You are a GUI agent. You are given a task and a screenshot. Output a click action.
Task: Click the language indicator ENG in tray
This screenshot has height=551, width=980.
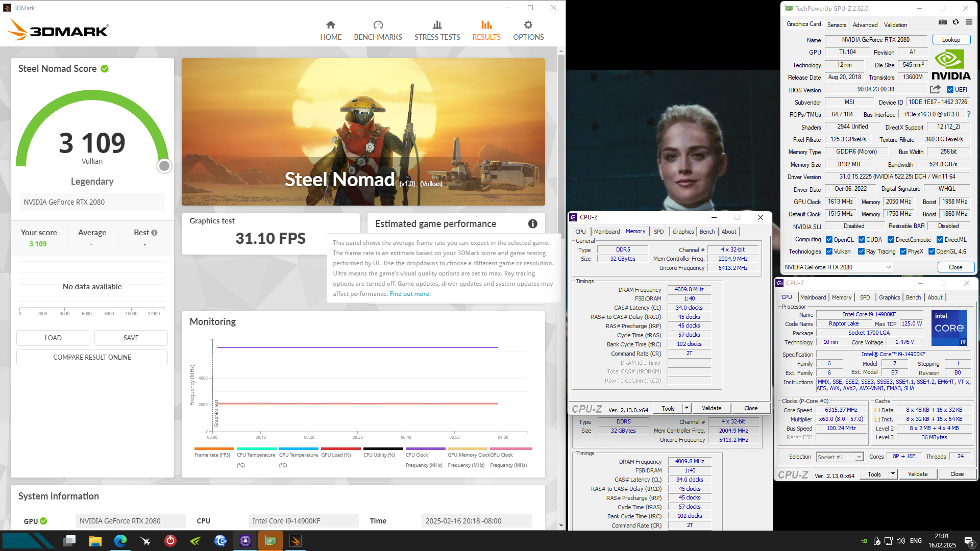click(916, 541)
